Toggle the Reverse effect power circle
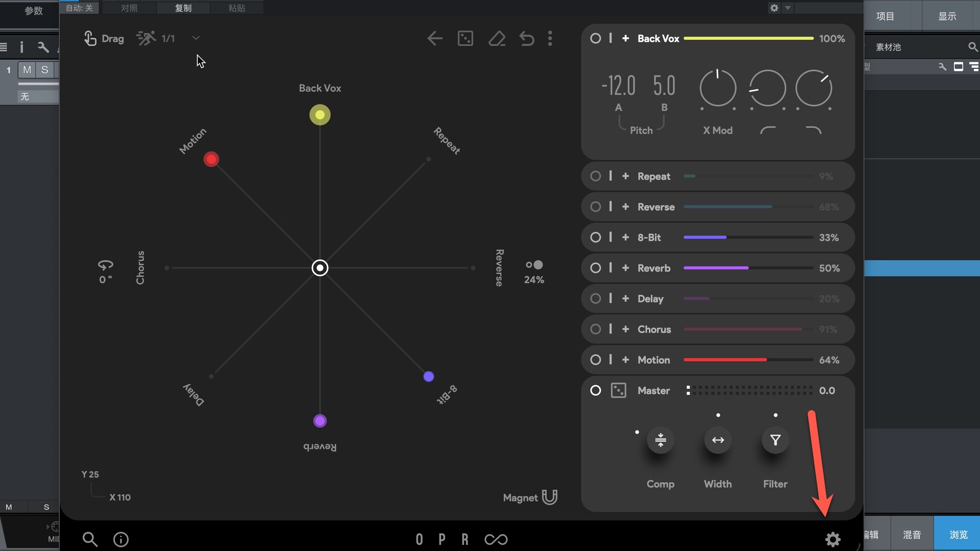The width and height of the screenshot is (980, 551). pos(595,207)
